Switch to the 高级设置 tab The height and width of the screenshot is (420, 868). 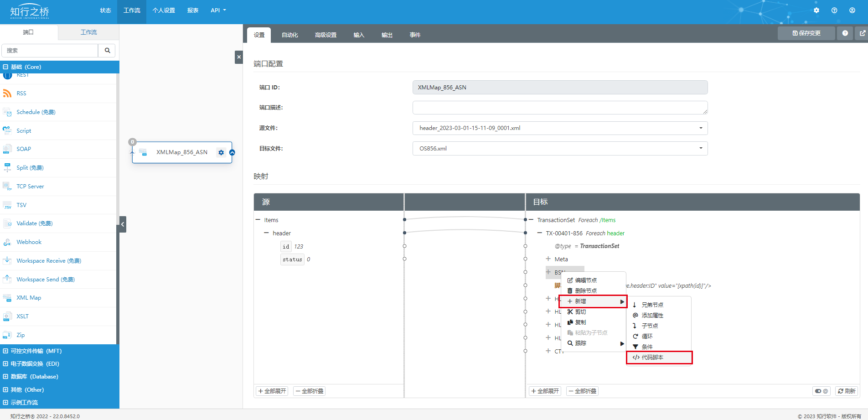point(325,35)
